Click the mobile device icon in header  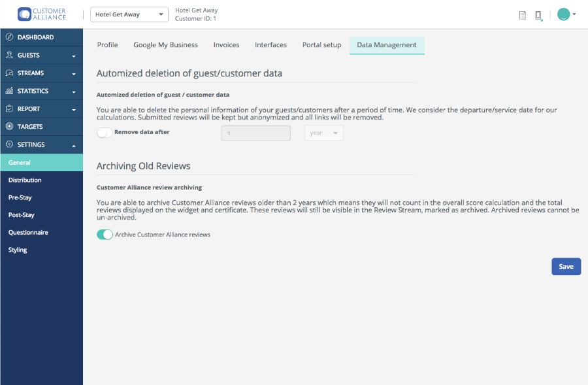pyautogui.click(x=538, y=16)
